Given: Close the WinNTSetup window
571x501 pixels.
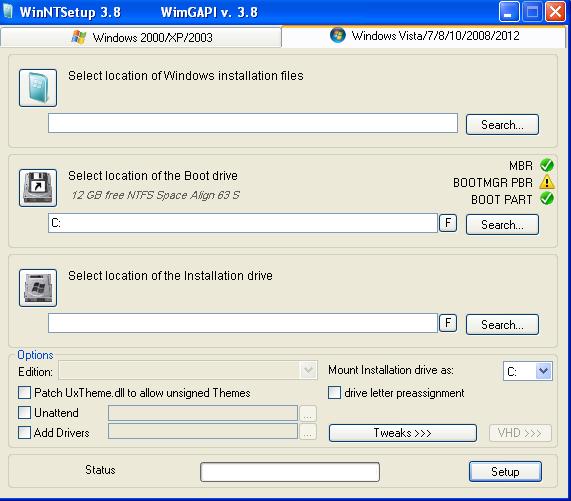Looking at the screenshot, I should tap(555, 12).
